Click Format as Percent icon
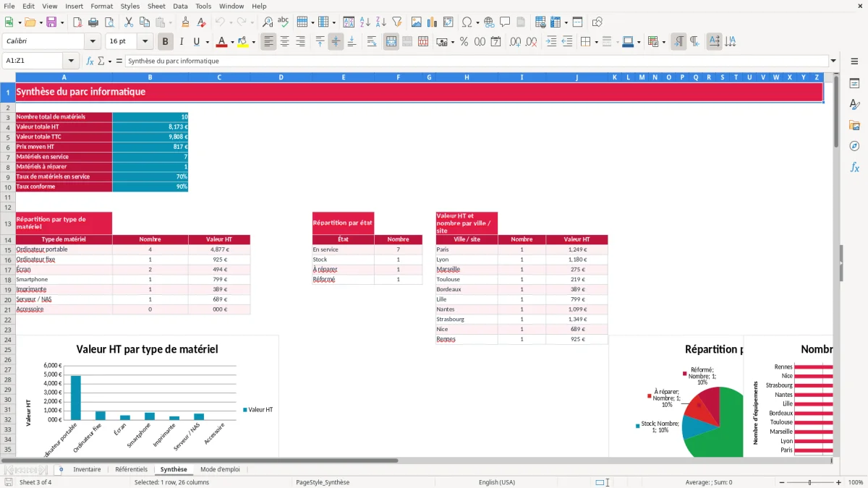868x488 pixels. point(464,42)
